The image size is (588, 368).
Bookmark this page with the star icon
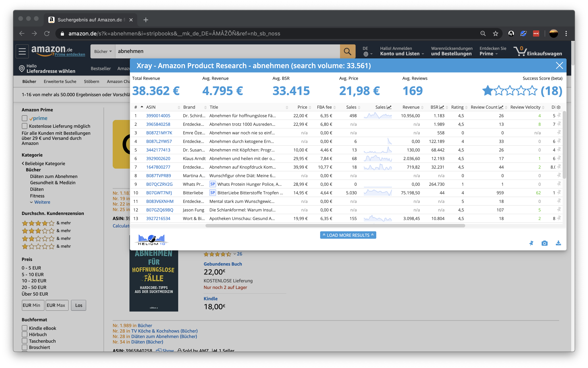click(x=495, y=33)
